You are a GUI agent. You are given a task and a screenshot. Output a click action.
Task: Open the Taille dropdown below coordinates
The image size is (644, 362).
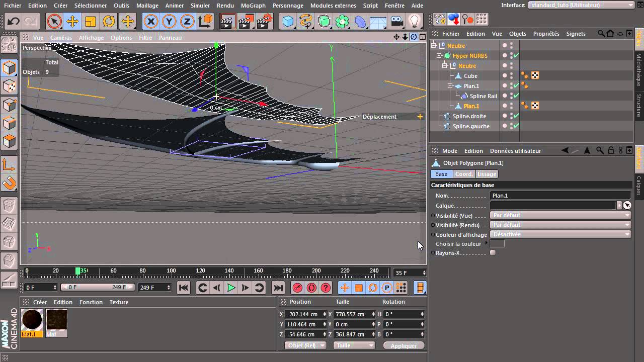click(x=354, y=345)
